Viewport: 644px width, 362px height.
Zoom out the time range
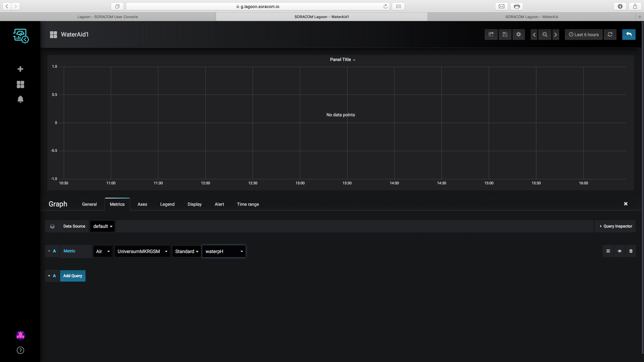[545, 35]
